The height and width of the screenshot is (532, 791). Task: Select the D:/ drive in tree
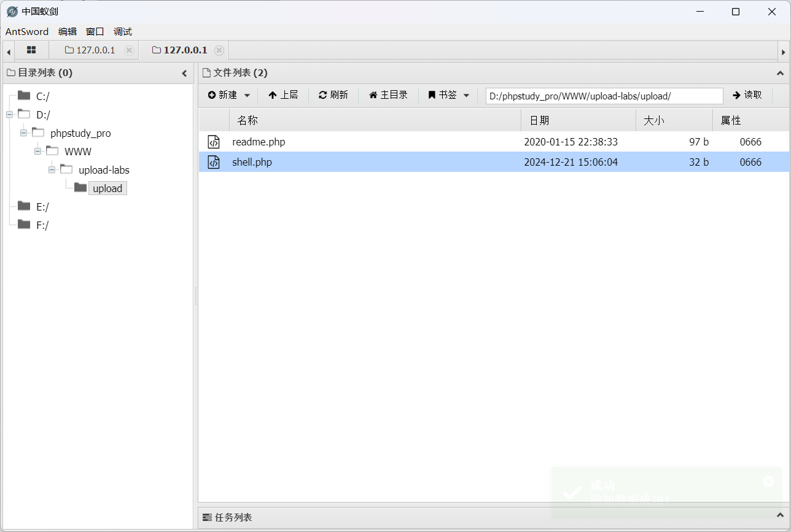43,115
